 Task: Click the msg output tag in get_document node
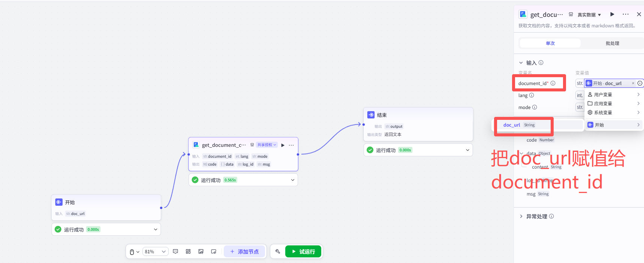tap(264, 164)
